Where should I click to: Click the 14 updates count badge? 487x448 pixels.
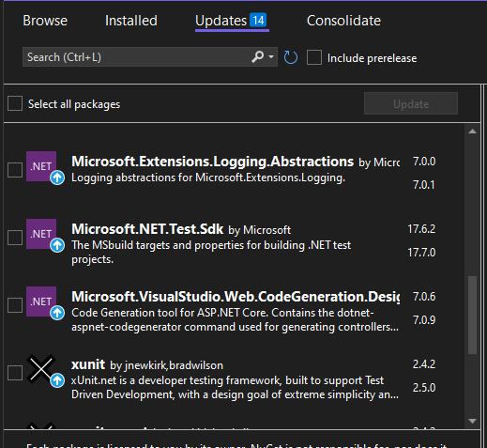258,21
